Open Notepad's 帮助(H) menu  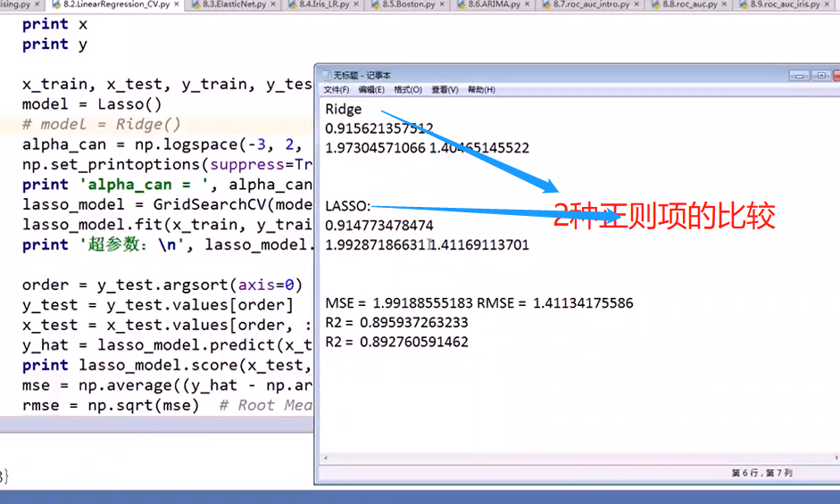click(x=482, y=90)
